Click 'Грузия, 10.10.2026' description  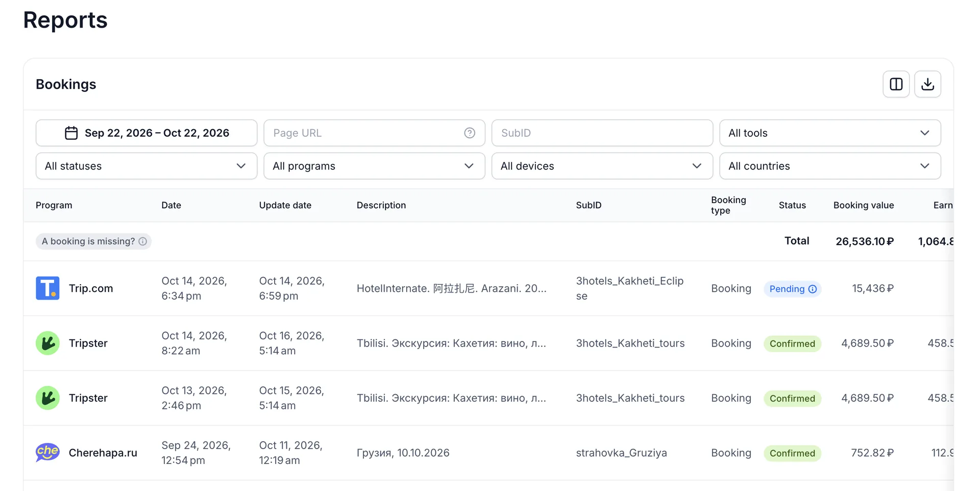click(x=403, y=453)
